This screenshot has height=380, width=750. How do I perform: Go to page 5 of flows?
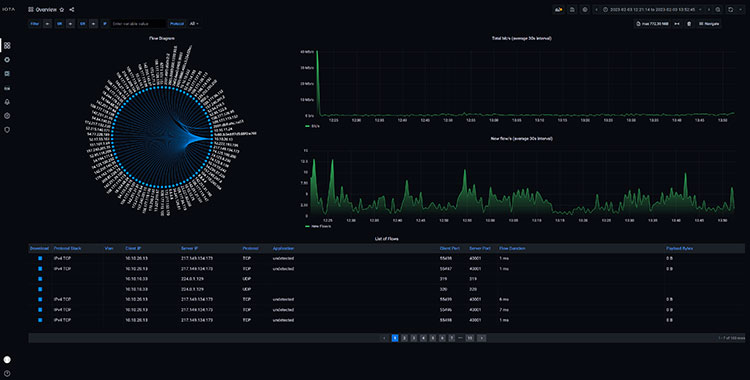433,338
